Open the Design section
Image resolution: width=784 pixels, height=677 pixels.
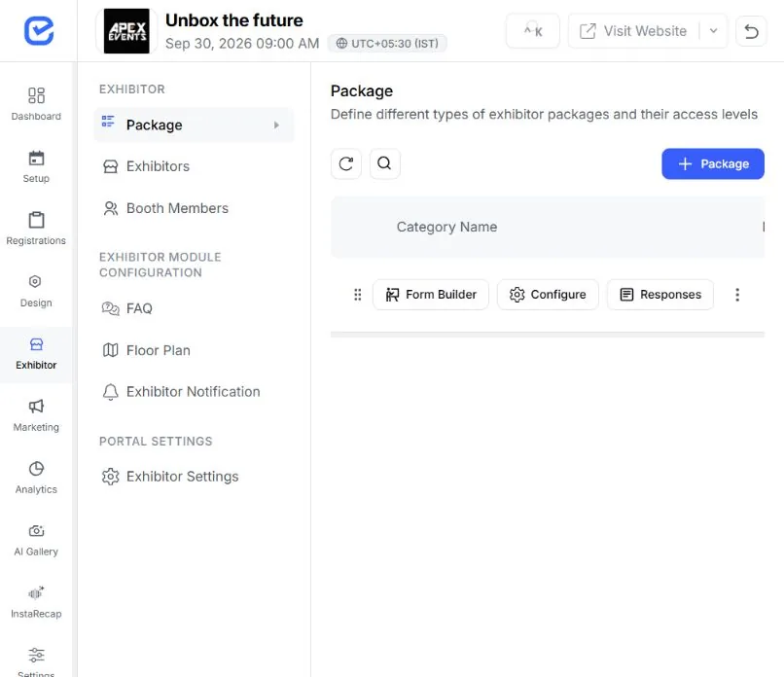pyautogui.click(x=36, y=291)
